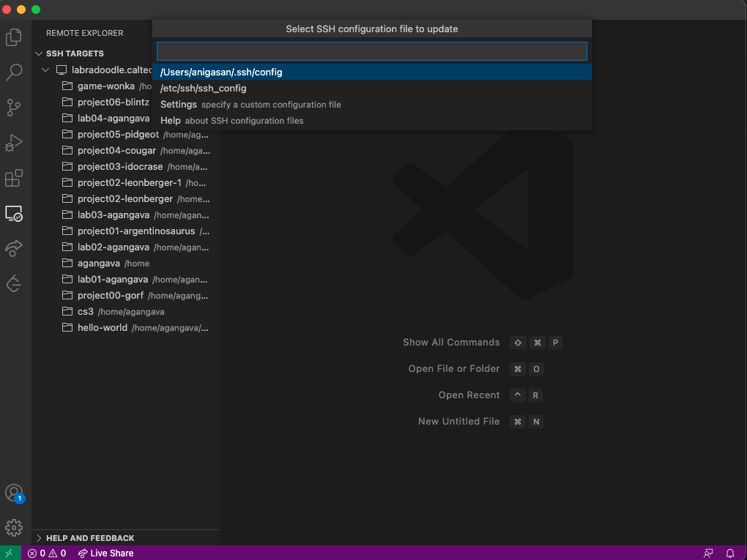Open the Run and Debug view
This screenshot has height=560, width=747.
(x=14, y=143)
